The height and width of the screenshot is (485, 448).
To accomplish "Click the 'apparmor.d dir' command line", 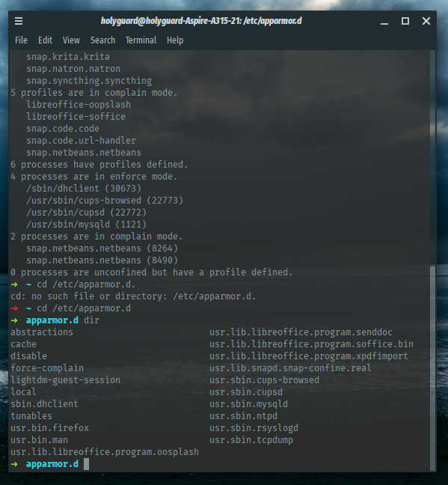I will pyautogui.click(x=55, y=320).
